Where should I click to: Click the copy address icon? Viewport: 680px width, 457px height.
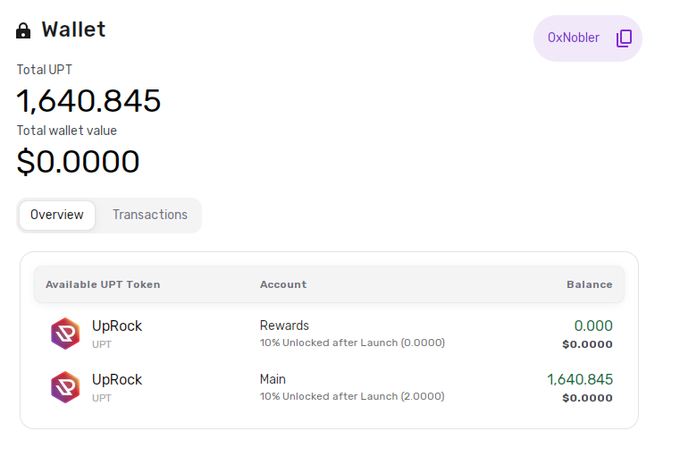624,38
